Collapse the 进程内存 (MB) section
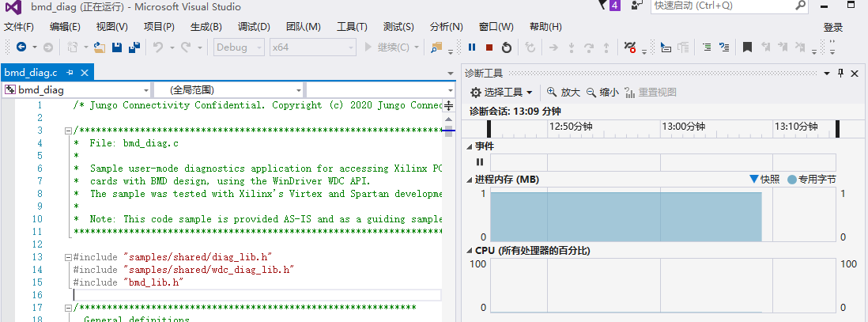This screenshot has width=868, height=322. tap(470, 180)
